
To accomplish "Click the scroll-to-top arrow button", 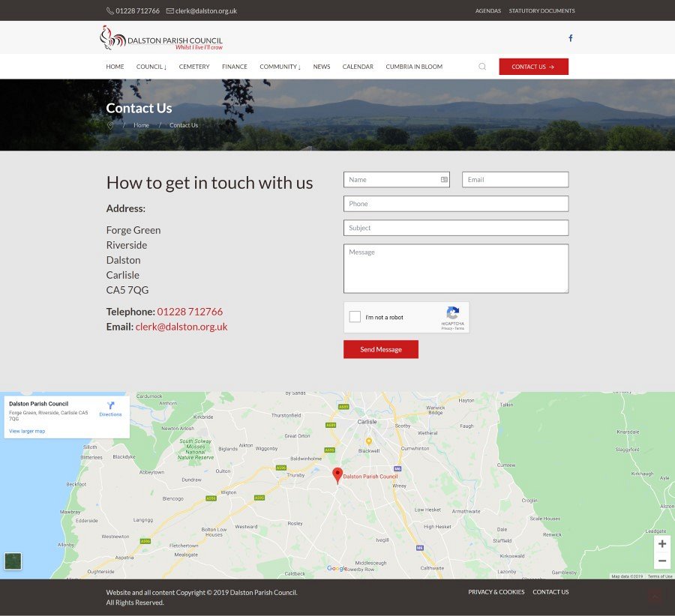I will click(655, 597).
